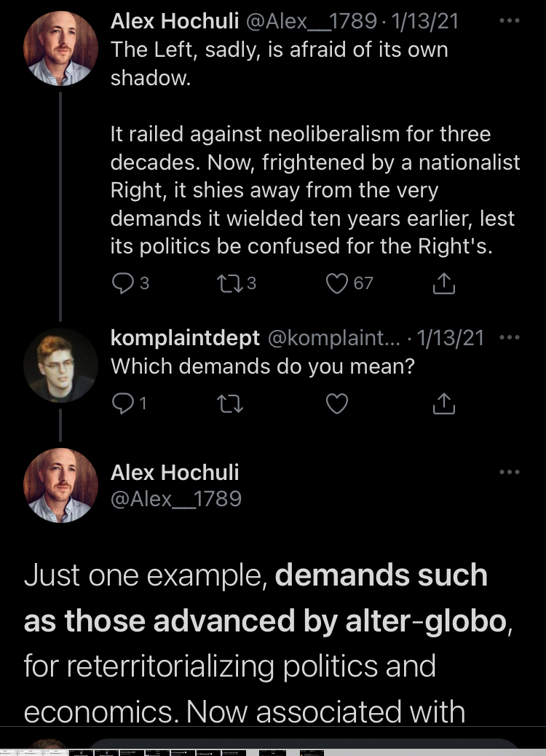
Task: Open the @Alex__1789 handle on main tweet
Action: [x=176, y=498]
